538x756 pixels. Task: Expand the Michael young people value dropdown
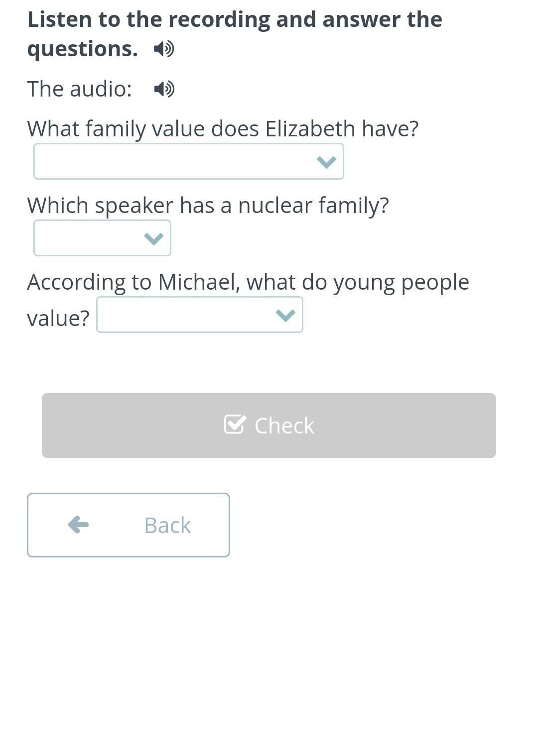click(x=199, y=315)
